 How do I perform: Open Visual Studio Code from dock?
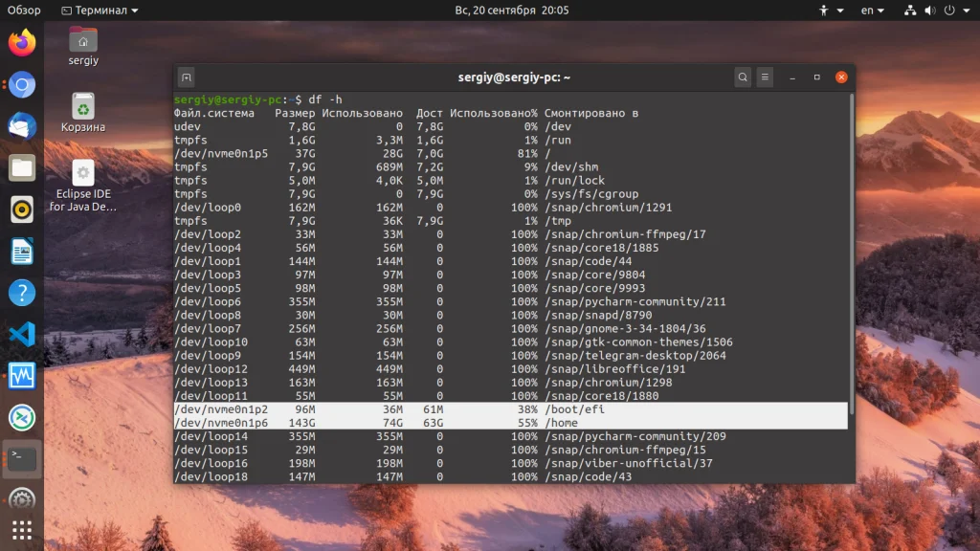coord(22,335)
